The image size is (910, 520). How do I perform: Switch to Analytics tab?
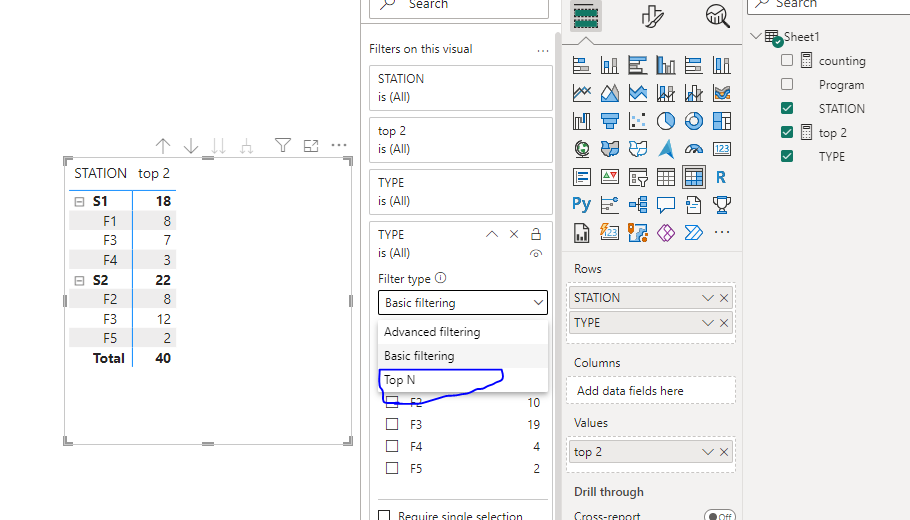717,16
